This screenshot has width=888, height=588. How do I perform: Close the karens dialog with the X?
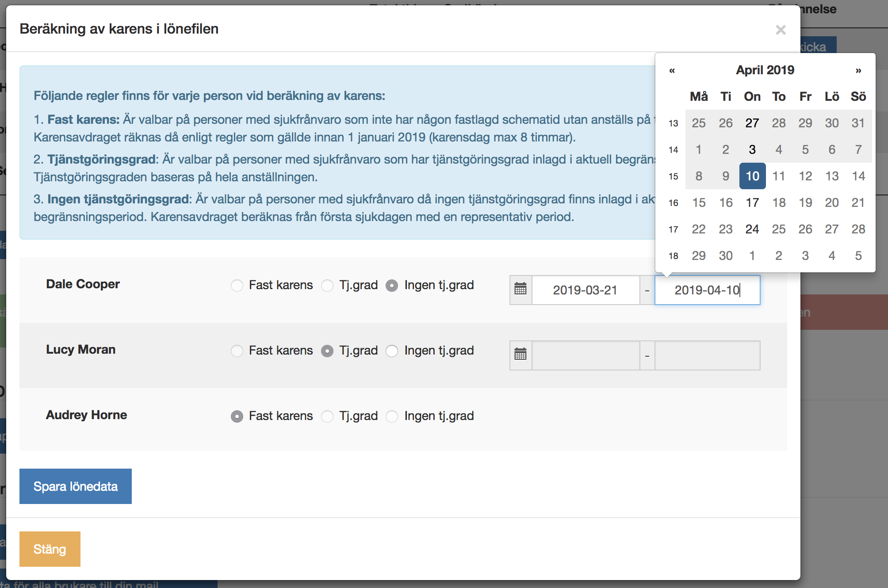(x=781, y=30)
